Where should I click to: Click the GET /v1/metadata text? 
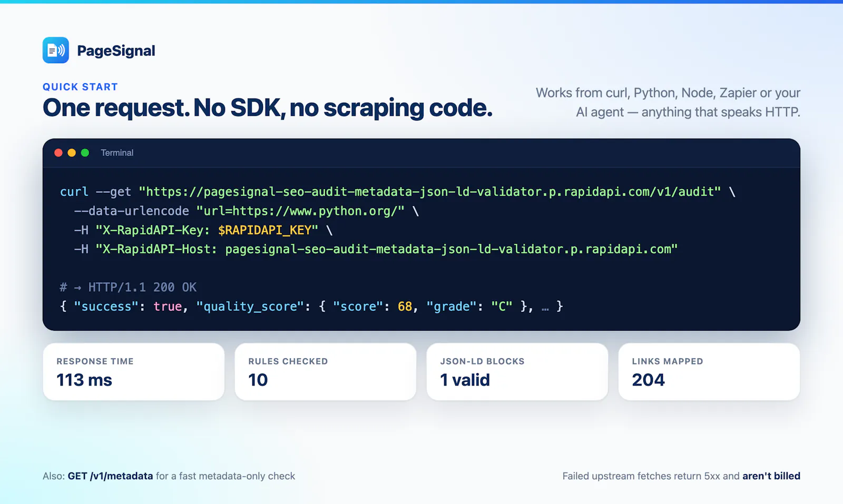click(x=110, y=476)
